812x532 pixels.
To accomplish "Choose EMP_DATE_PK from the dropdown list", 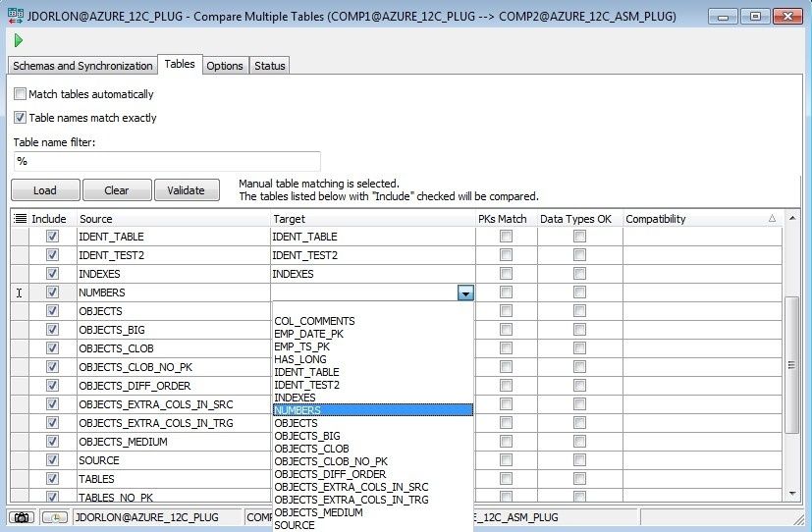I will [x=373, y=334].
